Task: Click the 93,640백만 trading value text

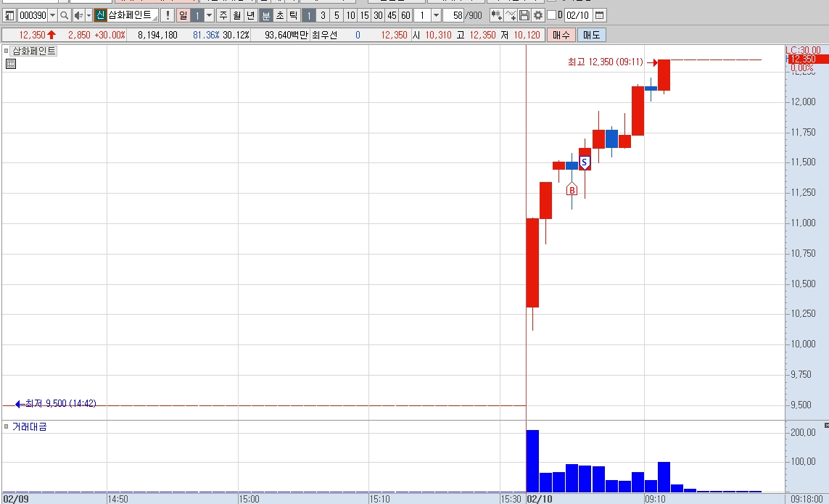Action: click(286, 35)
